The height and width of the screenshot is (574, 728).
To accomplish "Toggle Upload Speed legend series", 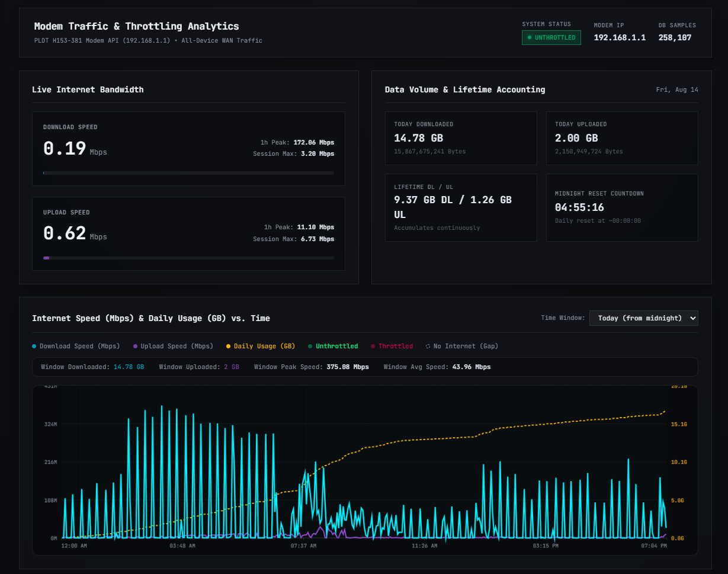I will pos(173,346).
